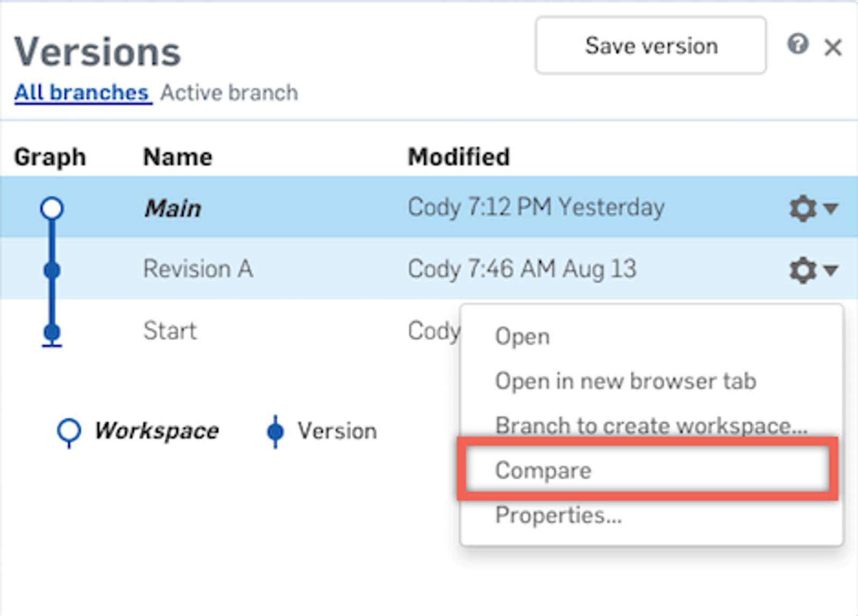Switch to Active branch view
This screenshot has height=616, width=858.
(229, 93)
